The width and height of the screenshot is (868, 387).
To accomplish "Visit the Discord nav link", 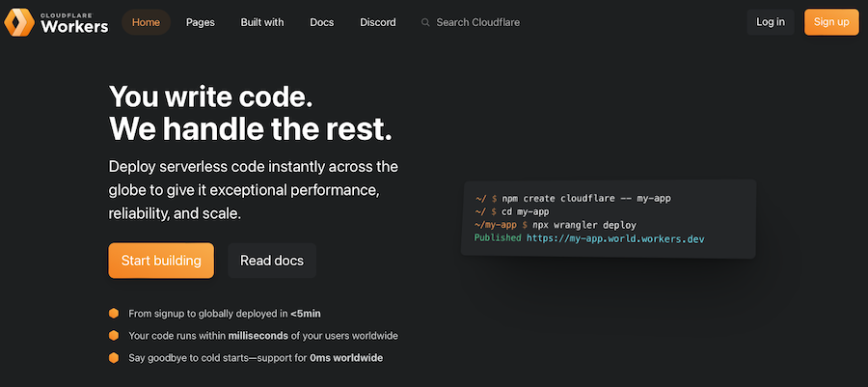I will click(x=378, y=22).
